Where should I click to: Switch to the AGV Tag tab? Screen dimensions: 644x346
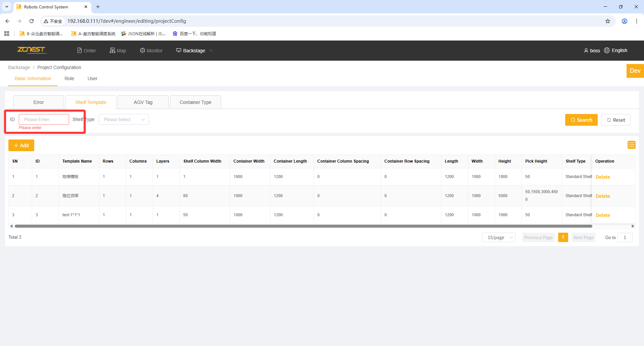pos(143,102)
